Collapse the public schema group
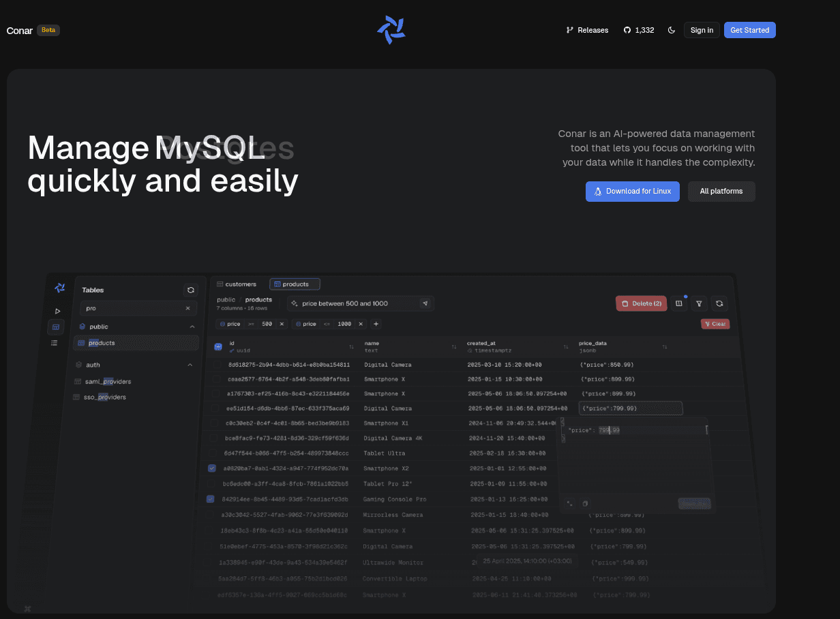Image resolution: width=840 pixels, height=619 pixels. pos(192,327)
